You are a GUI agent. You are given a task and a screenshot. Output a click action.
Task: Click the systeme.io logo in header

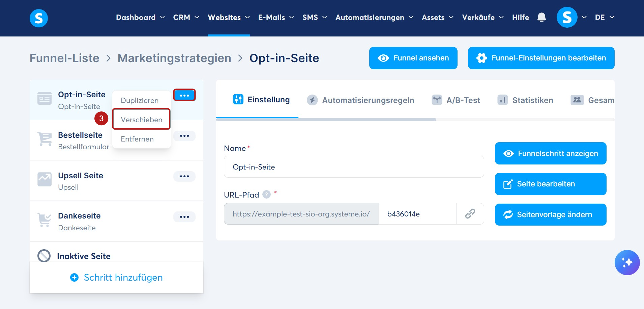[x=39, y=18]
